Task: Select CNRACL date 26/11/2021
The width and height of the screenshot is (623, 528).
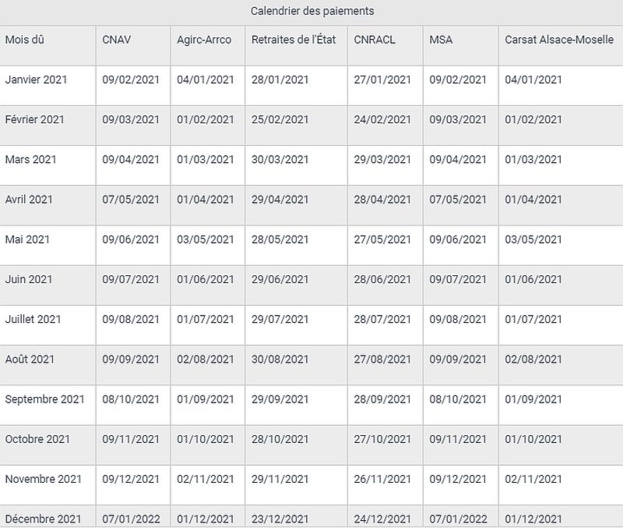Action: [382, 480]
